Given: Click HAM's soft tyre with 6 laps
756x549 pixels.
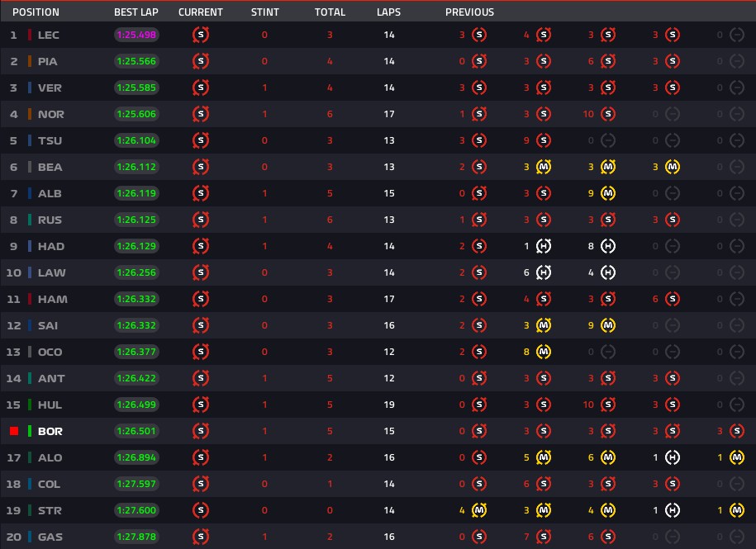Looking at the screenshot, I should pyautogui.click(x=672, y=299).
